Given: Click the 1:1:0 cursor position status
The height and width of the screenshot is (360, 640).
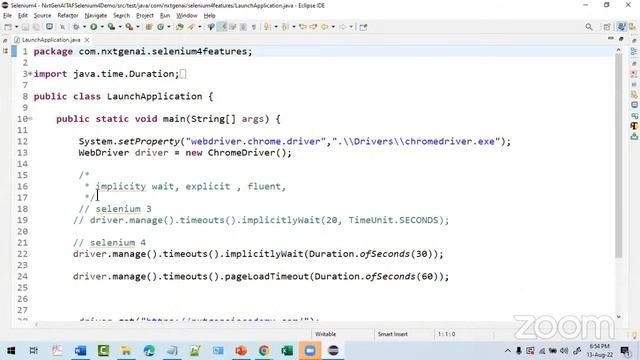Looking at the screenshot, I should click(447, 334).
